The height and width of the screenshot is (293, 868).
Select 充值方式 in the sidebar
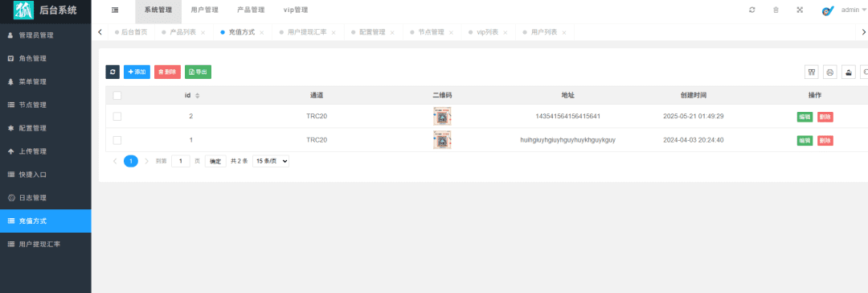45,221
